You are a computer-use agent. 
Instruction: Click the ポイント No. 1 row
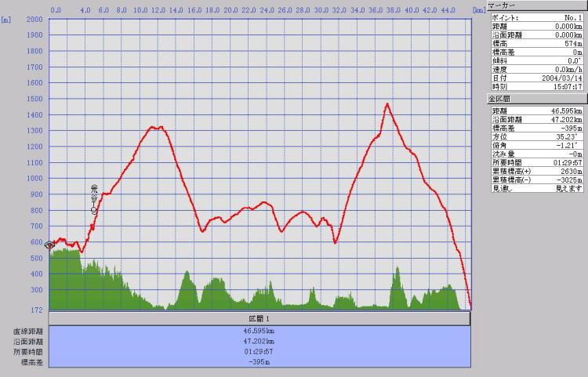(536, 16)
